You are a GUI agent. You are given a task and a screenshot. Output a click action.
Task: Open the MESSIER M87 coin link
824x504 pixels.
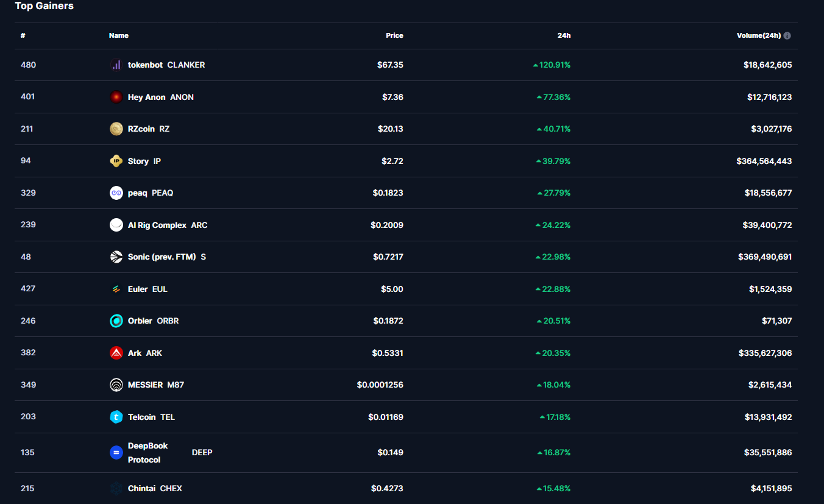click(x=146, y=385)
